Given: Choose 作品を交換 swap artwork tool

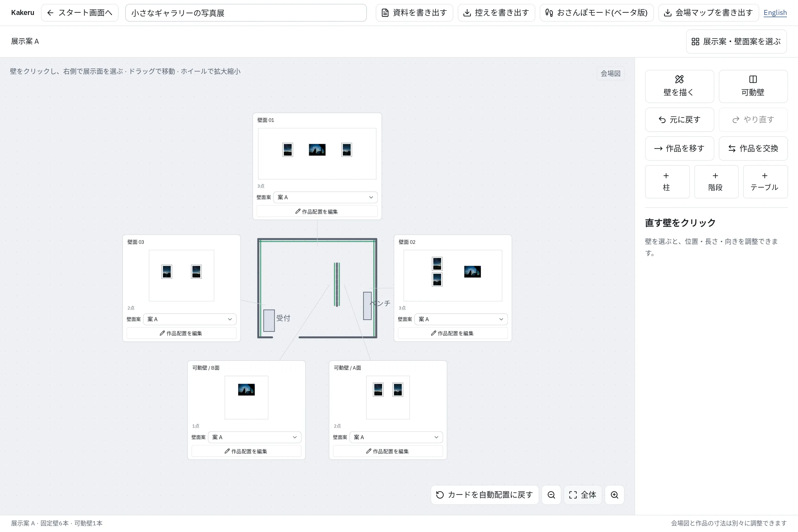Looking at the screenshot, I should 753,148.
